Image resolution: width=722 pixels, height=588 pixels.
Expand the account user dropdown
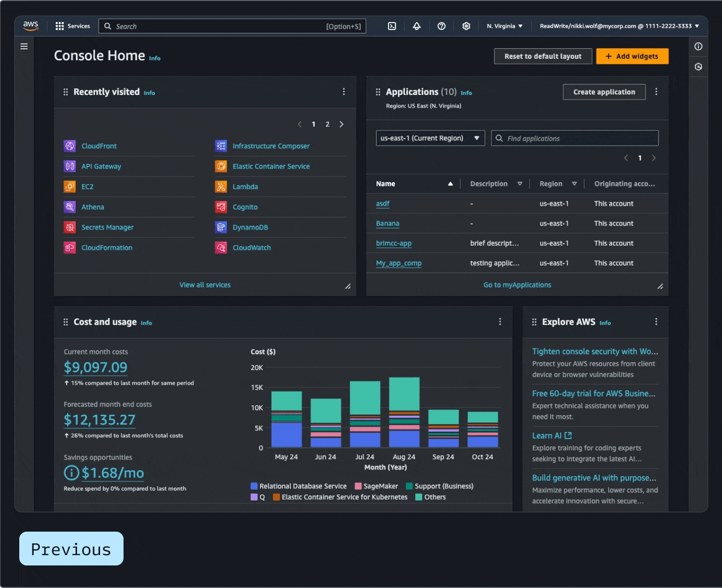pyautogui.click(x=619, y=26)
